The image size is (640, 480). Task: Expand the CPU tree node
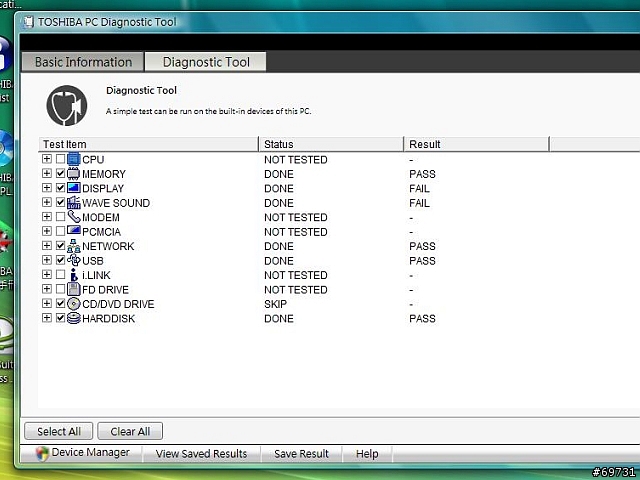(x=47, y=159)
